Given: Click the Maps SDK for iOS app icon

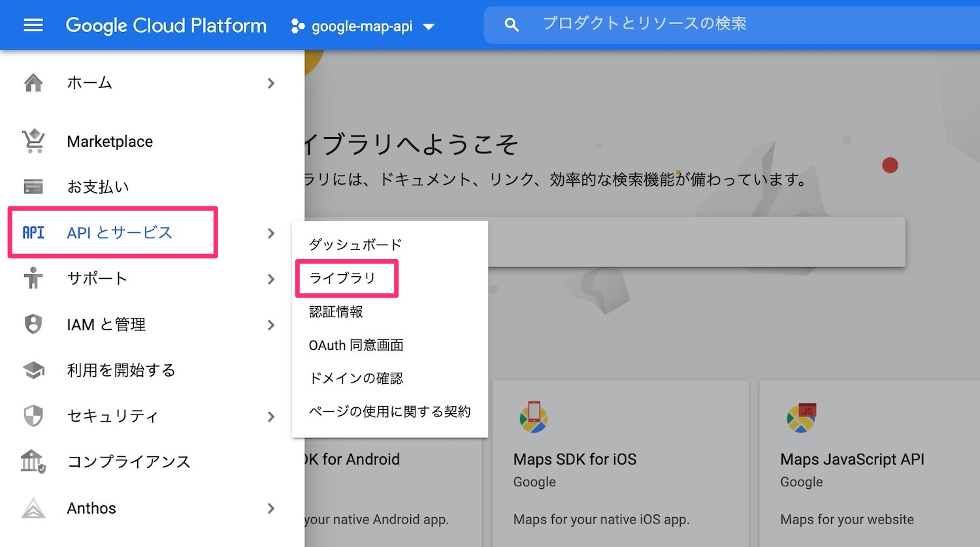Looking at the screenshot, I should tap(534, 418).
